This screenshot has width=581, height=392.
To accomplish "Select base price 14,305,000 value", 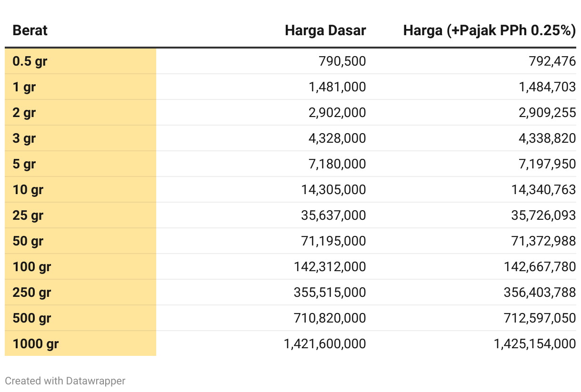I will pyautogui.click(x=333, y=190).
